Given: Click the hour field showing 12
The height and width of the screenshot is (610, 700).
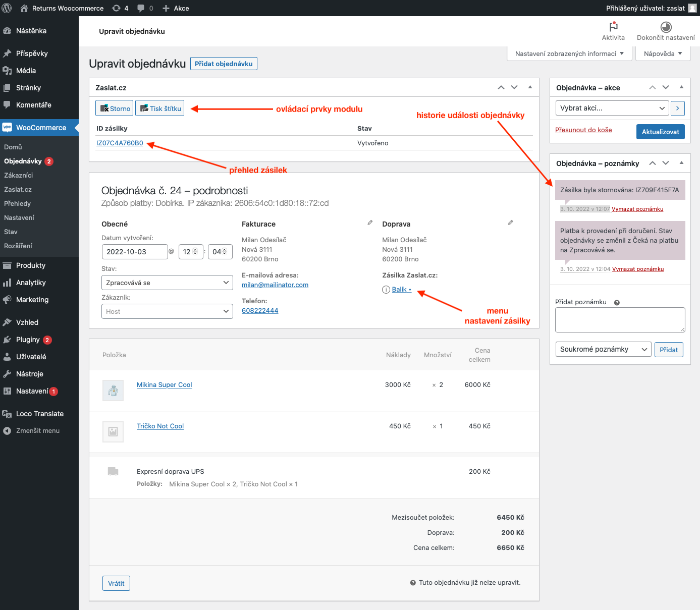Looking at the screenshot, I should tap(191, 252).
